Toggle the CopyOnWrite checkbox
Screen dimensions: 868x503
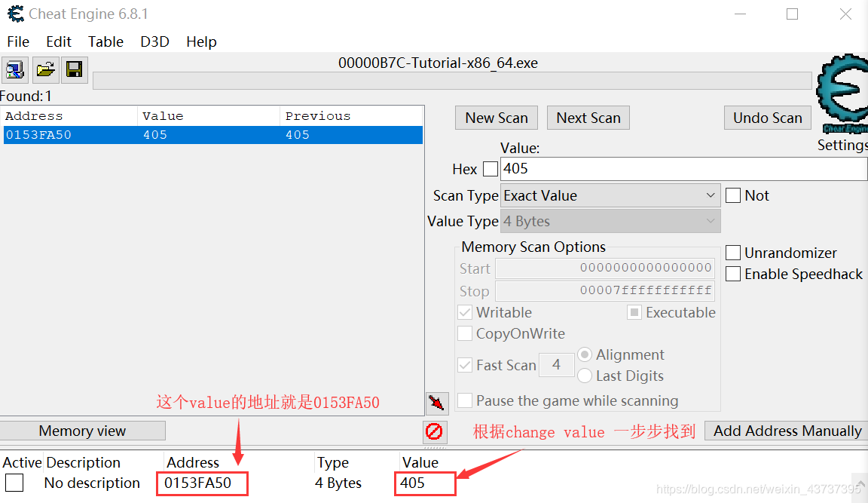465,333
